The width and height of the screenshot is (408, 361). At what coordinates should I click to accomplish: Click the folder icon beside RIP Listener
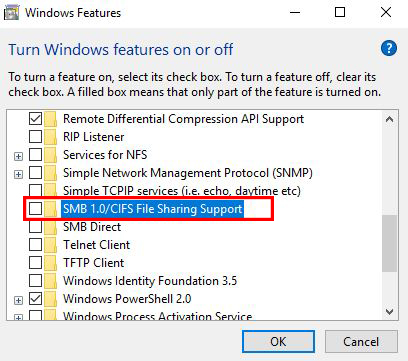pyautogui.click(x=50, y=137)
